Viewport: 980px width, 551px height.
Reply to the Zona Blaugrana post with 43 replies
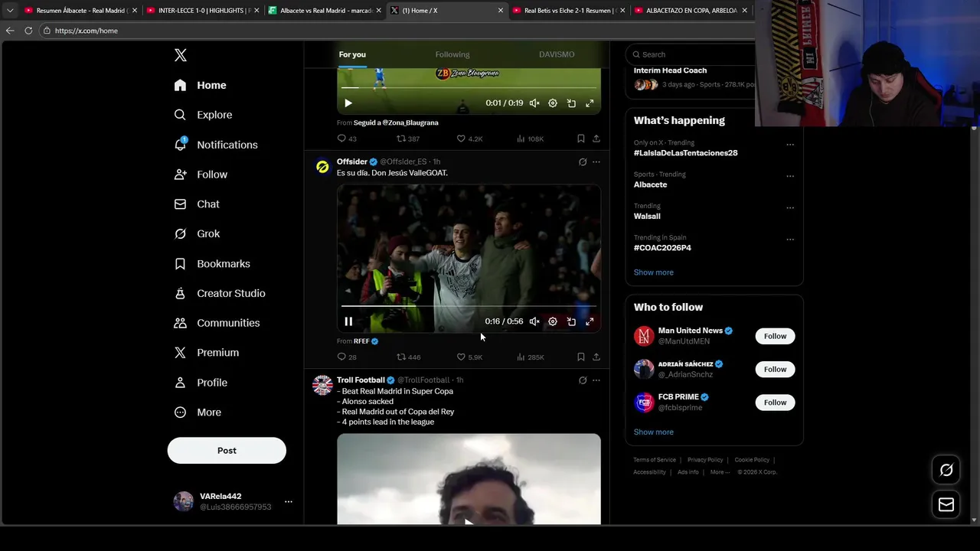pyautogui.click(x=347, y=139)
